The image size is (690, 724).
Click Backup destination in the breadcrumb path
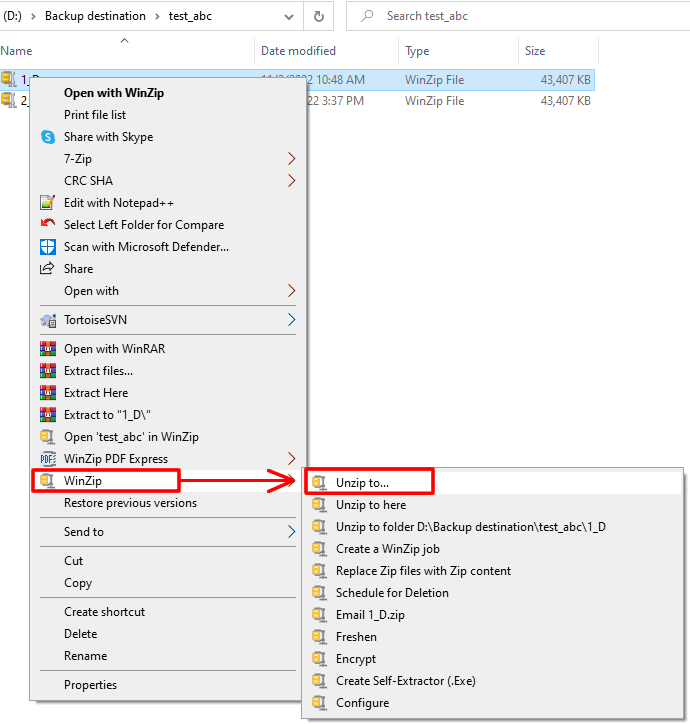click(x=95, y=16)
